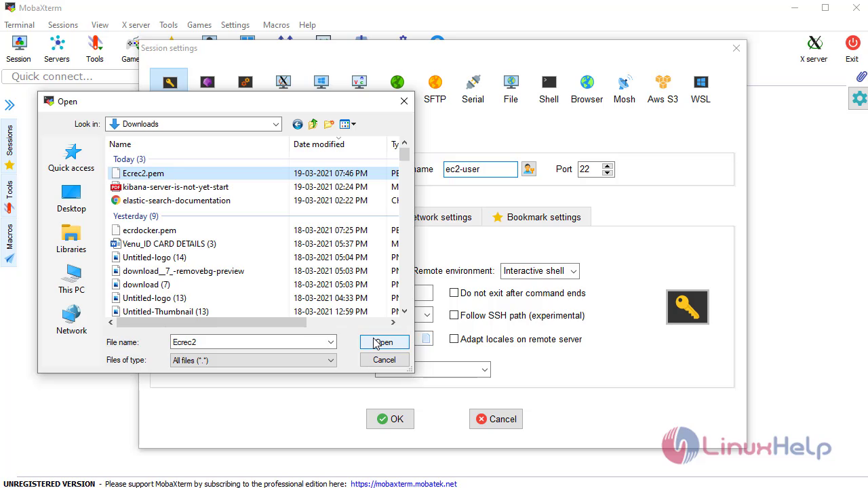
Task: Click the paperclip attachment icon
Action: coord(861,77)
